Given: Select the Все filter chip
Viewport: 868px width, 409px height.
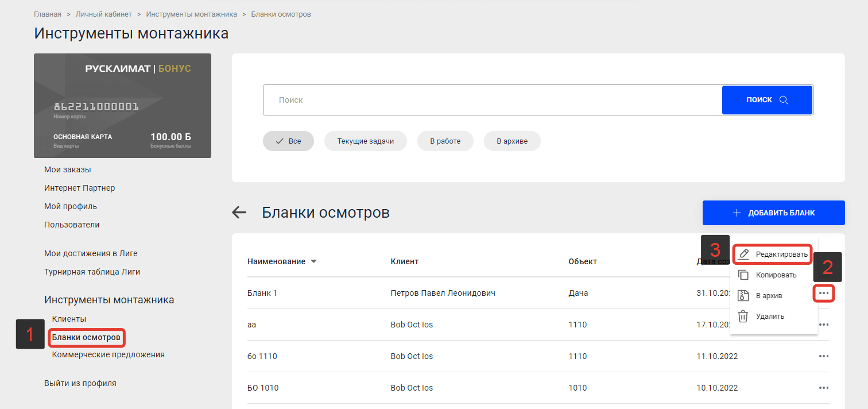Looking at the screenshot, I should coord(288,141).
